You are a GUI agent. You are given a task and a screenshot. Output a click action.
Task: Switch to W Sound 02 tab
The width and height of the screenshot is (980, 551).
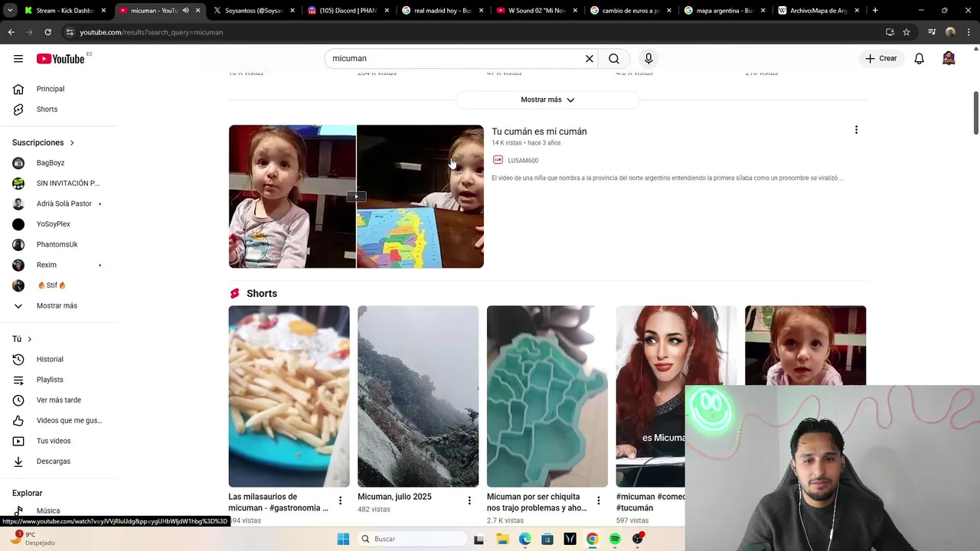pos(535,11)
